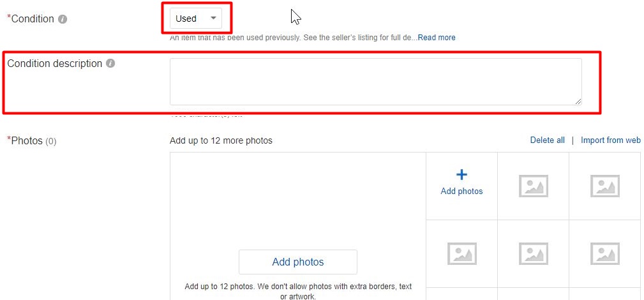Click the large Add photos button

pos(298,262)
